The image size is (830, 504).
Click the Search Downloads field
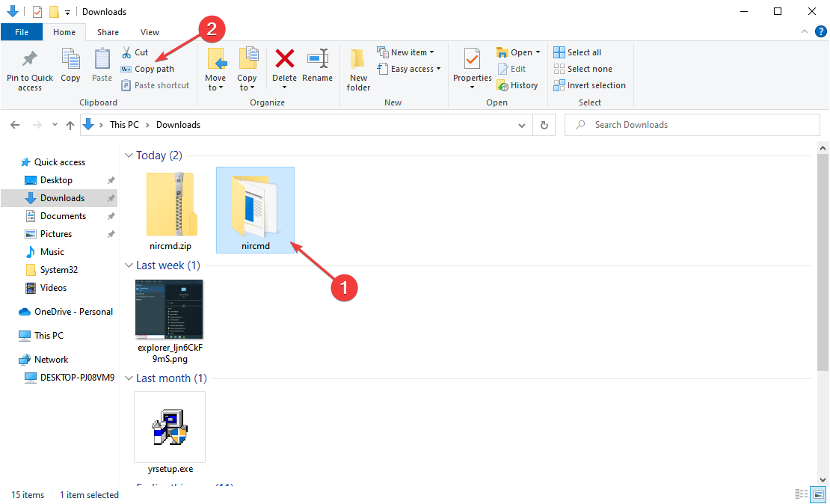[x=692, y=125]
